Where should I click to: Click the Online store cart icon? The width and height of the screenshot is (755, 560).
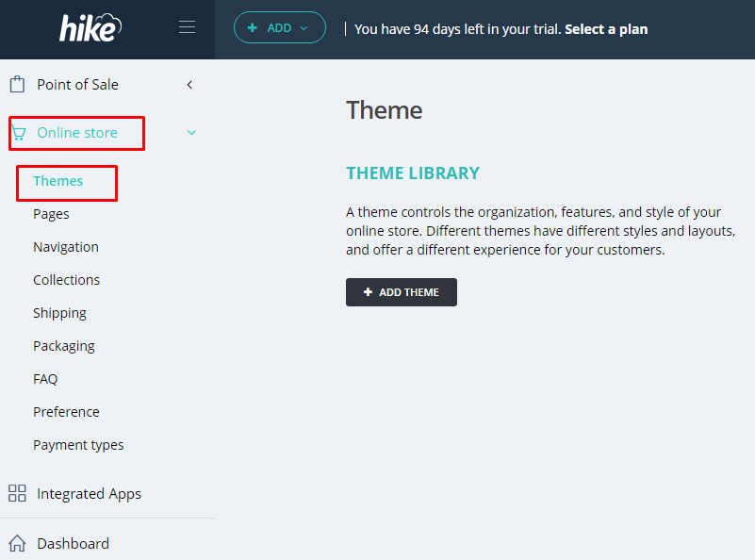[x=19, y=133]
